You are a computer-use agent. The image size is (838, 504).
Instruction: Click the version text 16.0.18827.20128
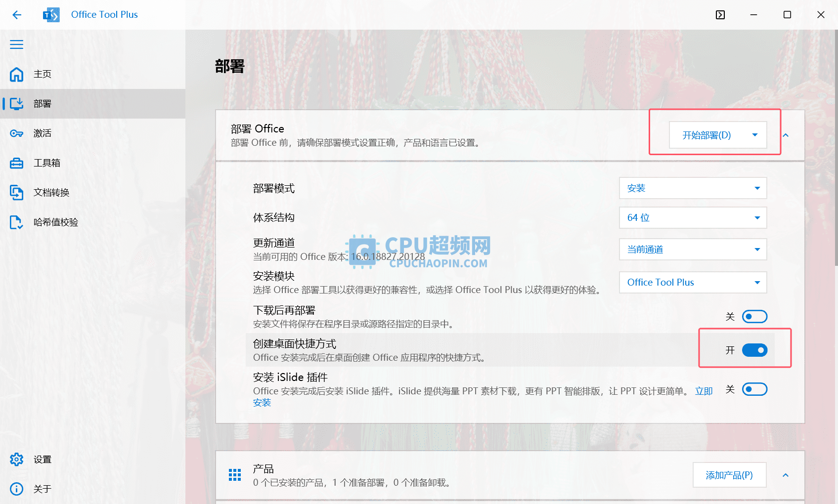388,257
